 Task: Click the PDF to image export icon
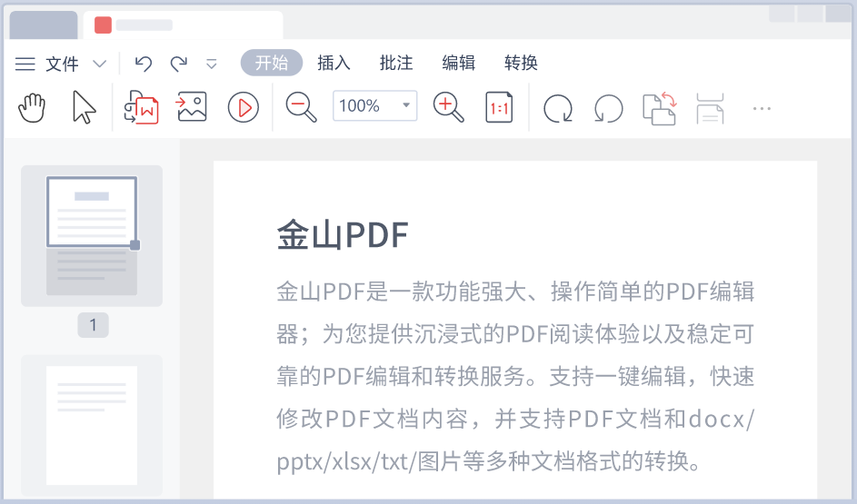191,106
